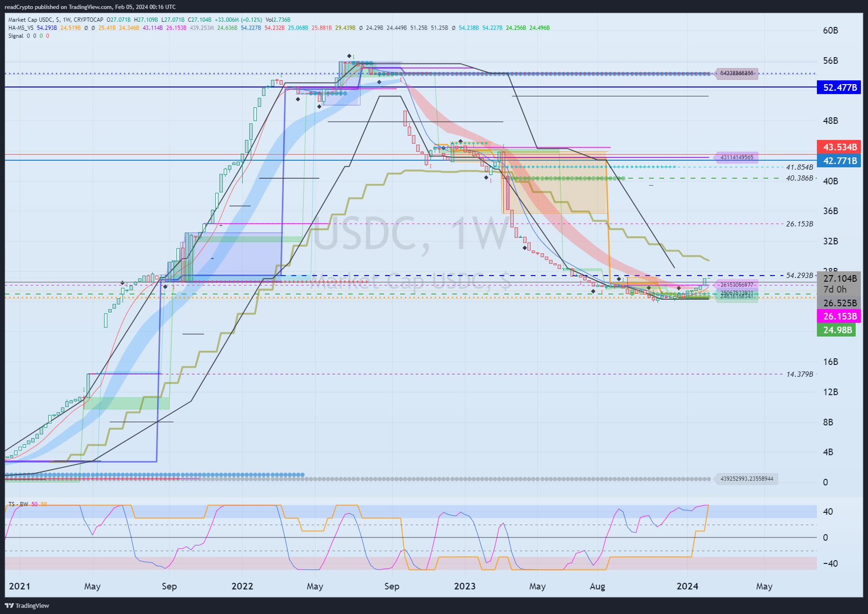Click the Aug time axis label

597,587
